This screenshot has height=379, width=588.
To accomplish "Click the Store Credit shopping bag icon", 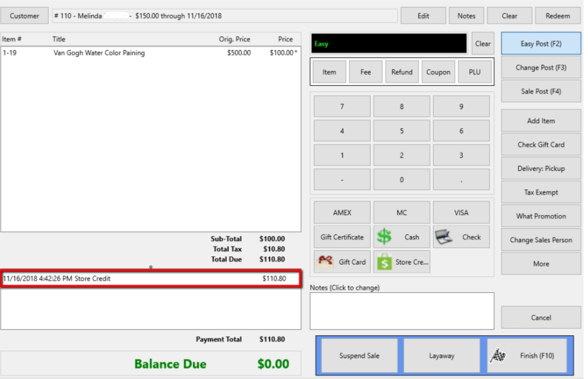I will [384, 262].
